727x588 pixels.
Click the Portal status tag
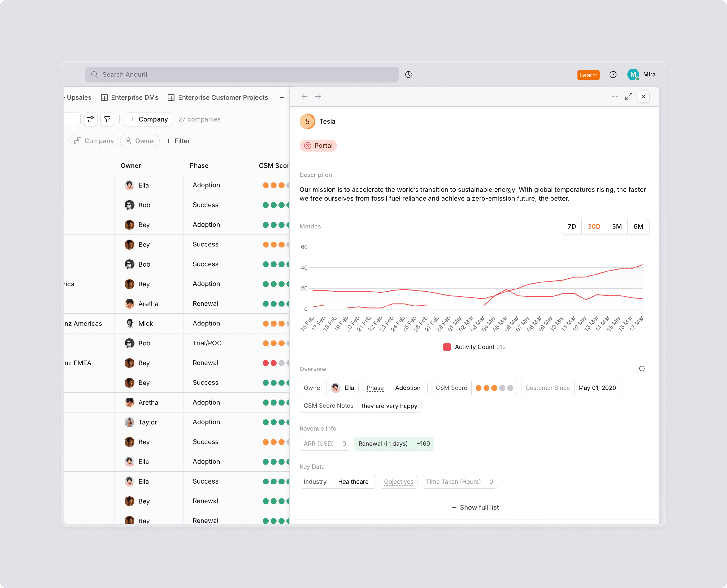318,146
